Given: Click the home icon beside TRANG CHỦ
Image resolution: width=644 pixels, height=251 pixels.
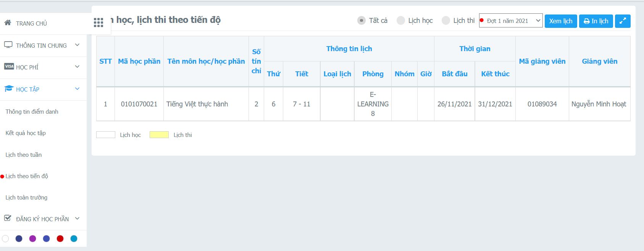Looking at the screenshot, I should coord(8,23).
